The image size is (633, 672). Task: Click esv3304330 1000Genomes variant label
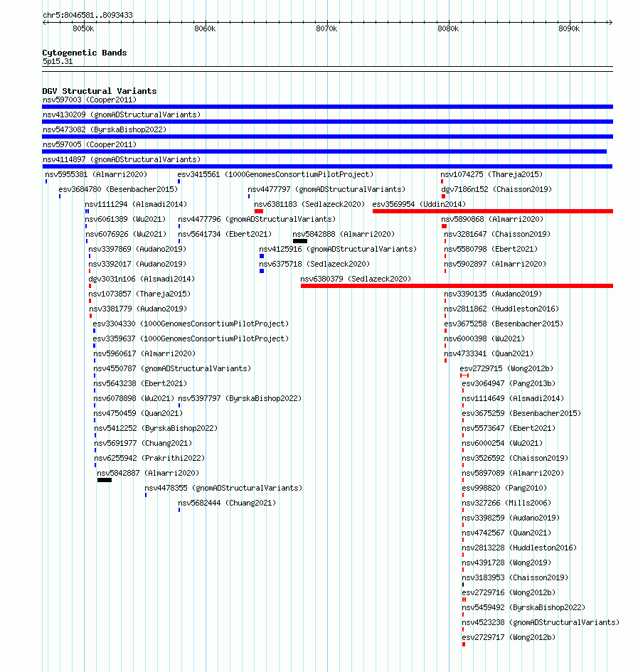(x=191, y=324)
